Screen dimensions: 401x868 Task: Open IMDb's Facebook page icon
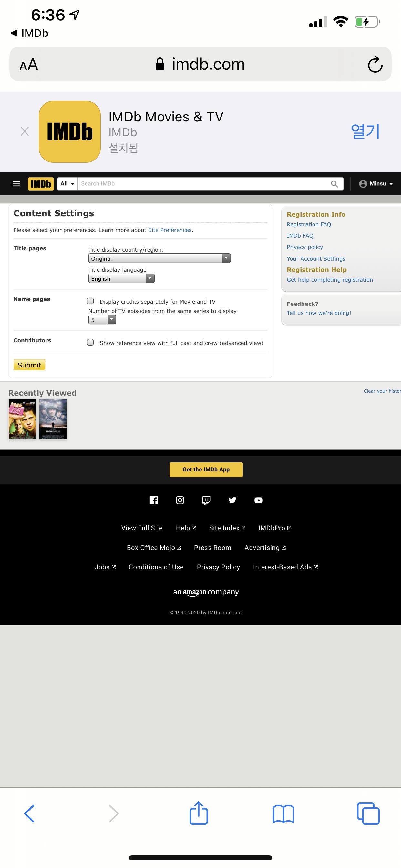154,501
